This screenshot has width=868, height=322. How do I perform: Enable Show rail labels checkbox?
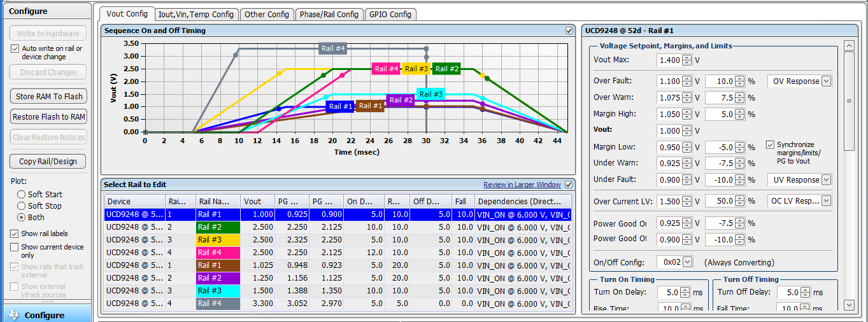click(x=15, y=234)
